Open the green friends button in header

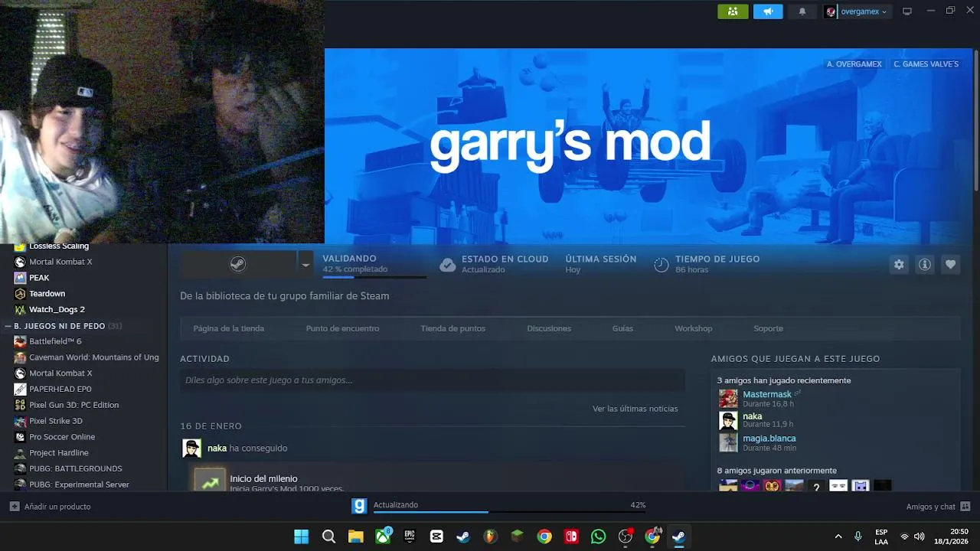coord(733,11)
